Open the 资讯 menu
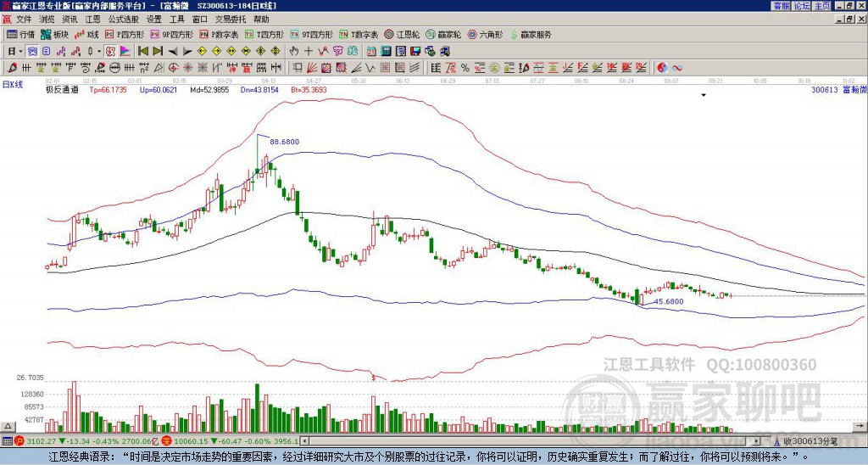This screenshot has height=465, width=868. pyautogui.click(x=70, y=20)
